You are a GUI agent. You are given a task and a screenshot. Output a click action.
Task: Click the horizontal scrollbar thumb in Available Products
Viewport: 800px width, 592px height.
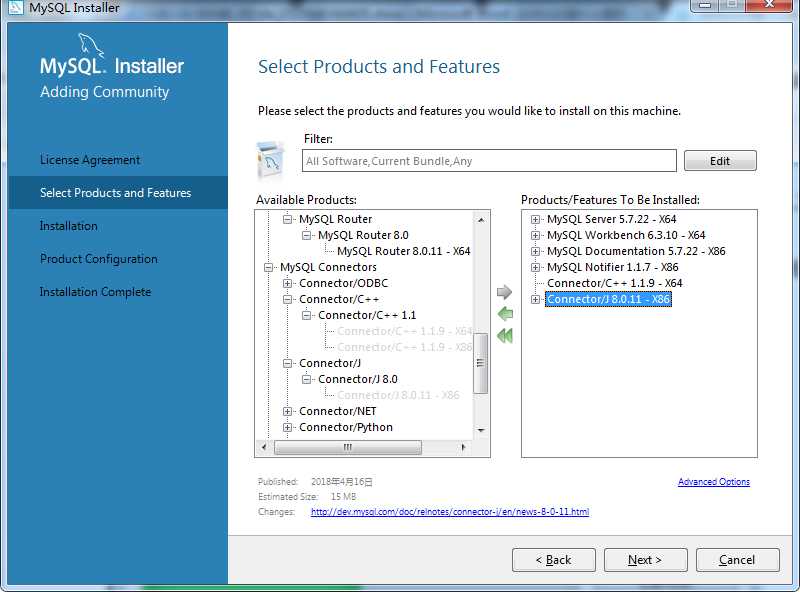pyautogui.click(x=348, y=448)
